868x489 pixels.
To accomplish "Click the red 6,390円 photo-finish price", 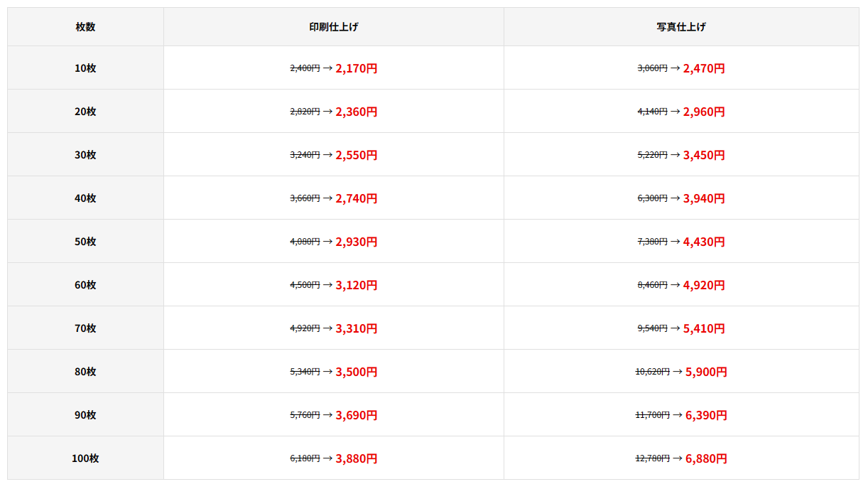I will pyautogui.click(x=706, y=416).
